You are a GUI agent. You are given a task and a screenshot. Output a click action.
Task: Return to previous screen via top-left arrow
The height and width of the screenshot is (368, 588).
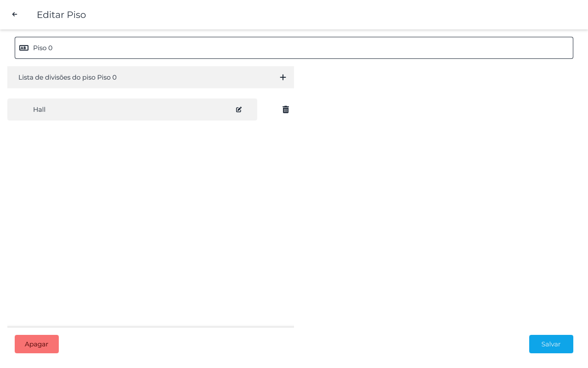[x=15, y=15]
